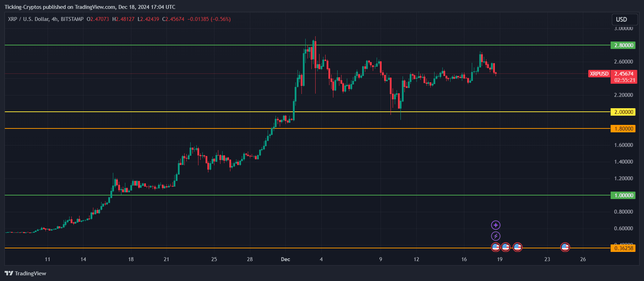Image resolution: width=644 pixels, height=281 pixels.
Task: Open the US flag event near date 23
Action: [x=565, y=247]
